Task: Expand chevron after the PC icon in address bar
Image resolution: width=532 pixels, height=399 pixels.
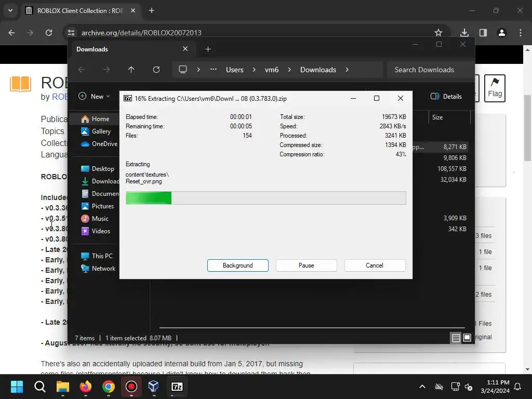Action: pyautogui.click(x=198, y=70)
